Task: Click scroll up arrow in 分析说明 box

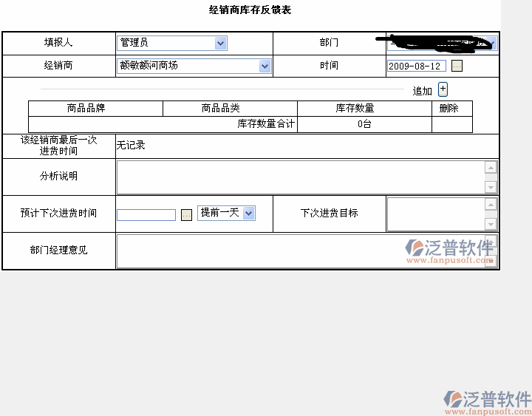Action: click(x=491, y=168)
